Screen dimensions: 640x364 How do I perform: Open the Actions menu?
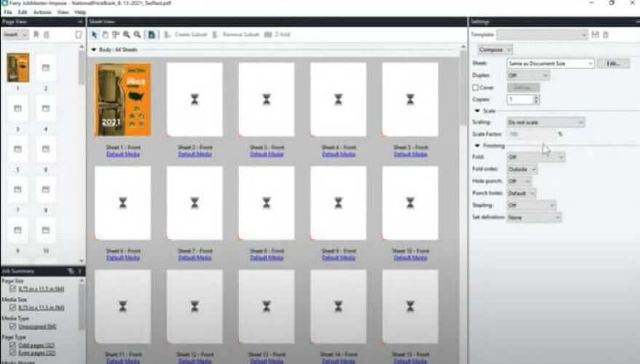[x=42, y=12]
